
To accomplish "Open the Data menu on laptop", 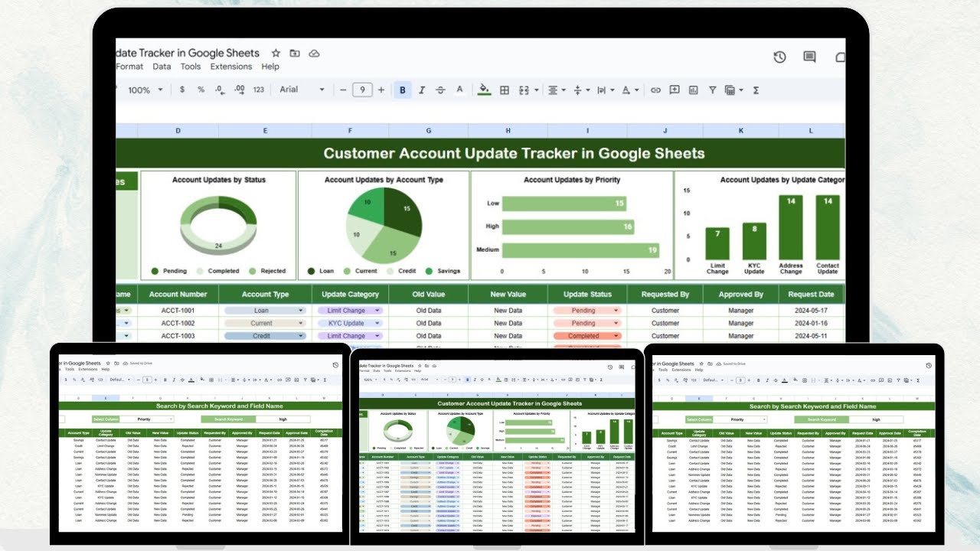I will 162,67.
